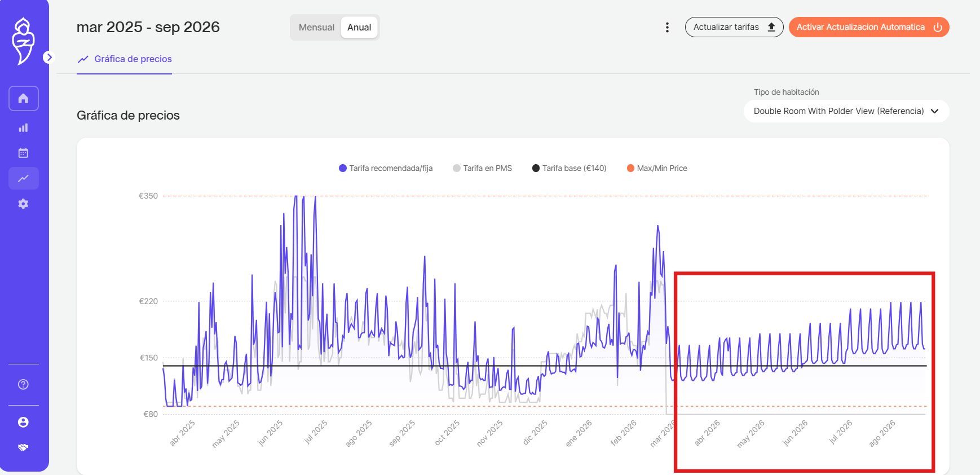
Task: Open the user profile icon
Action: click(x=23, y=422)
